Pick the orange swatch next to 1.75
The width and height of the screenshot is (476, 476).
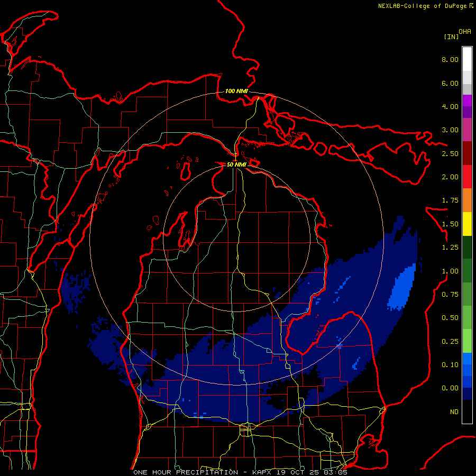pyautogui.click(x=467, y=200)
